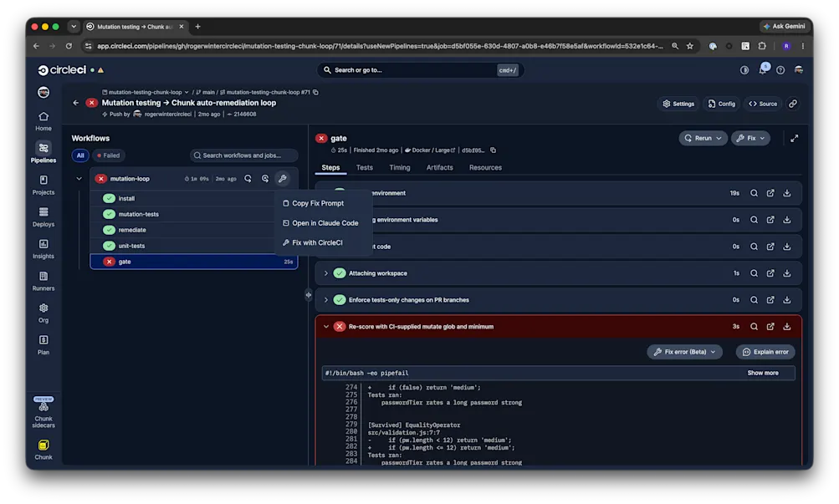Collapse the mutation-loop workflow tree
This screenshot has height=504, width=839.
click(79, 179)
